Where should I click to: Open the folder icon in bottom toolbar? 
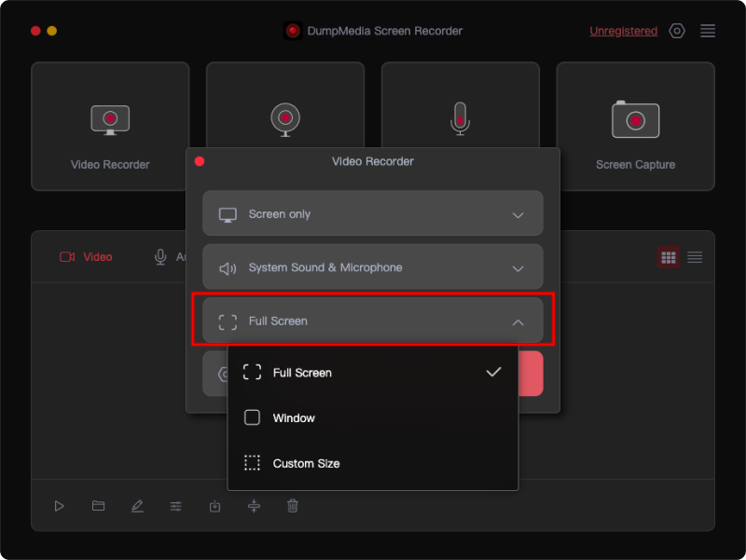tap(98, 506)
